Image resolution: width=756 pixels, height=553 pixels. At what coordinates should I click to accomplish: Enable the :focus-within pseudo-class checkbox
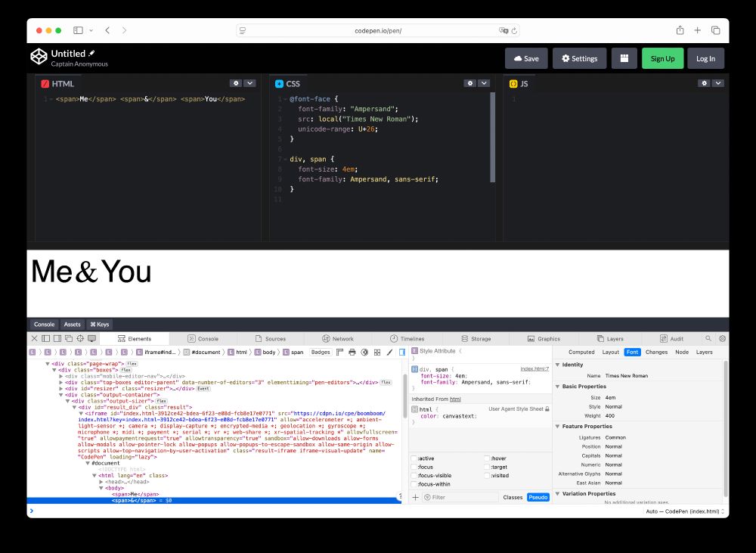click(414, 484)
